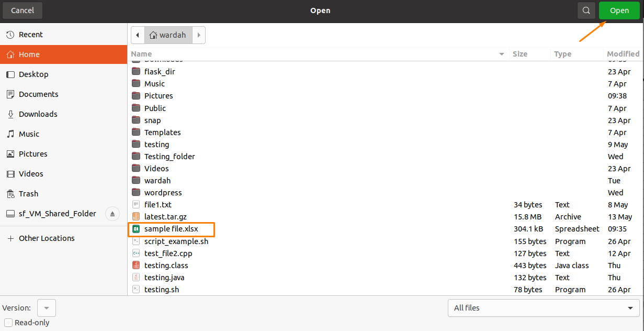Click the 15.8 MB size value
Image resolution: width=644 pixels, height=331 pixels.
pos(527,217)
